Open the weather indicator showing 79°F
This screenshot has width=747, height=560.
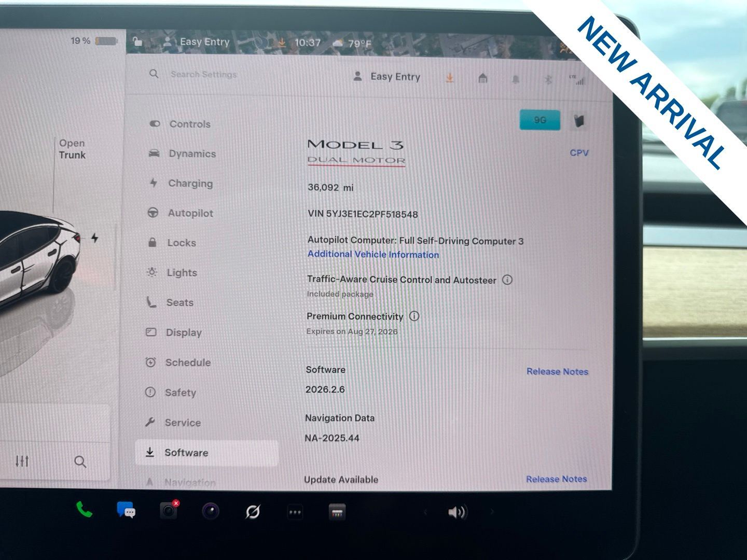tap(352, 44)
